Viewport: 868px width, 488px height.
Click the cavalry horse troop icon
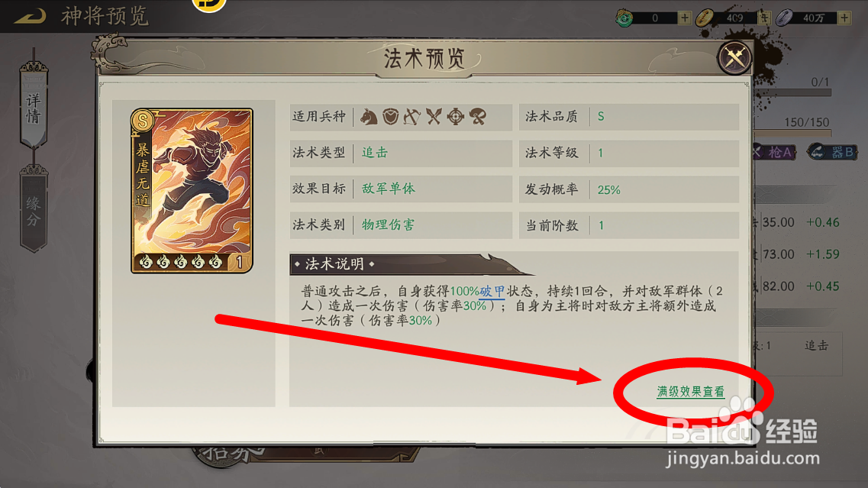coord(369,116)
